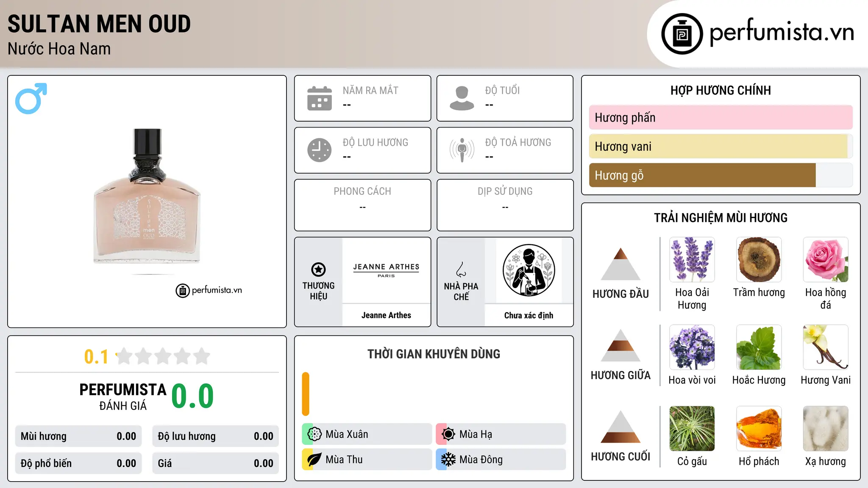
Task: Select the Mùa Hạ season row
Action: click(x=501, y=434)
